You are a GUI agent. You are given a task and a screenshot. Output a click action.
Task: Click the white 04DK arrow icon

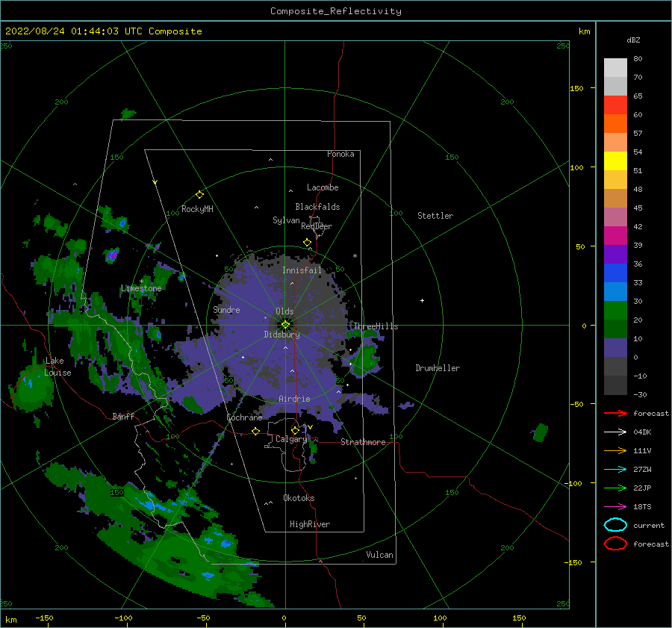coord(615,432)
